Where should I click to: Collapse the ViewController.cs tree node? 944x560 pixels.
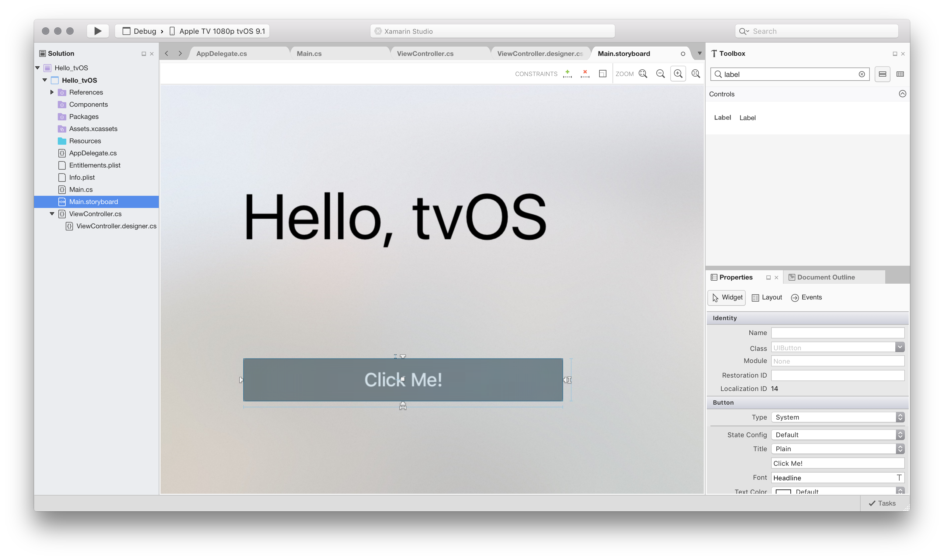pos(52,214)
